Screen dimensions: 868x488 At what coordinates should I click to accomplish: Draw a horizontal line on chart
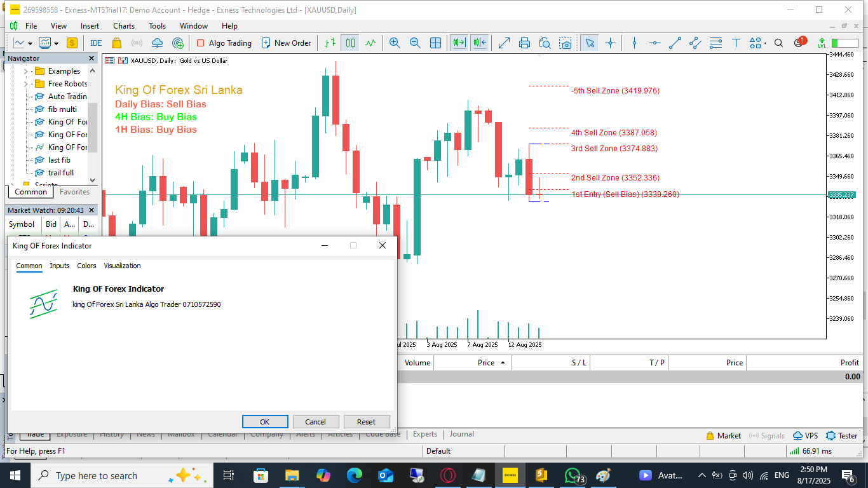(654, 43)
